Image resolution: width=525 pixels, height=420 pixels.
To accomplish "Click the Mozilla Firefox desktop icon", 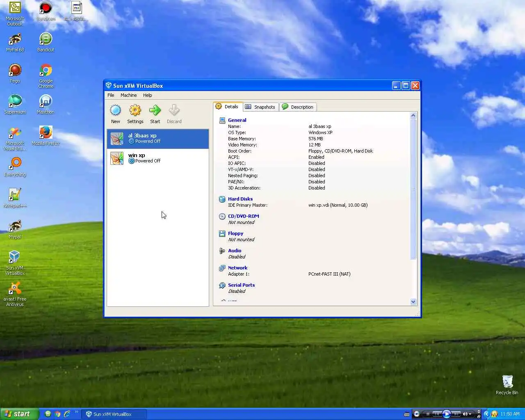I will tap(46, 136).
